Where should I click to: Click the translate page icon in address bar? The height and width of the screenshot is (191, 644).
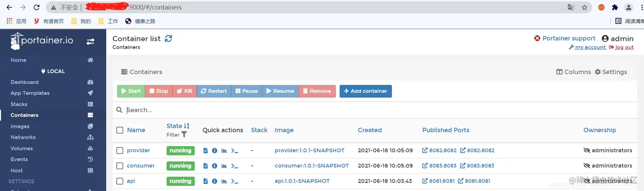(571, 7)
